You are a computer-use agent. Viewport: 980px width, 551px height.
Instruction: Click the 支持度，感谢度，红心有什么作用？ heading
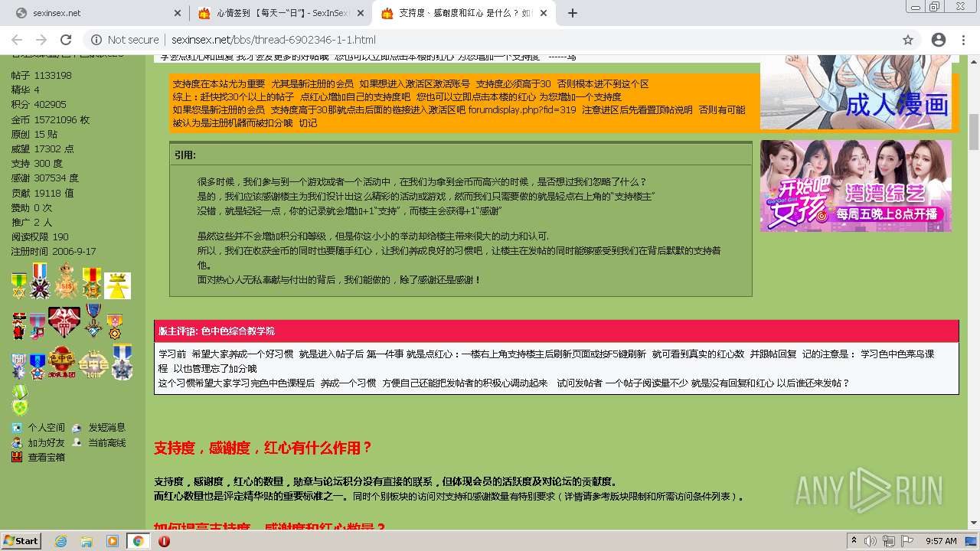coord(263,448)
